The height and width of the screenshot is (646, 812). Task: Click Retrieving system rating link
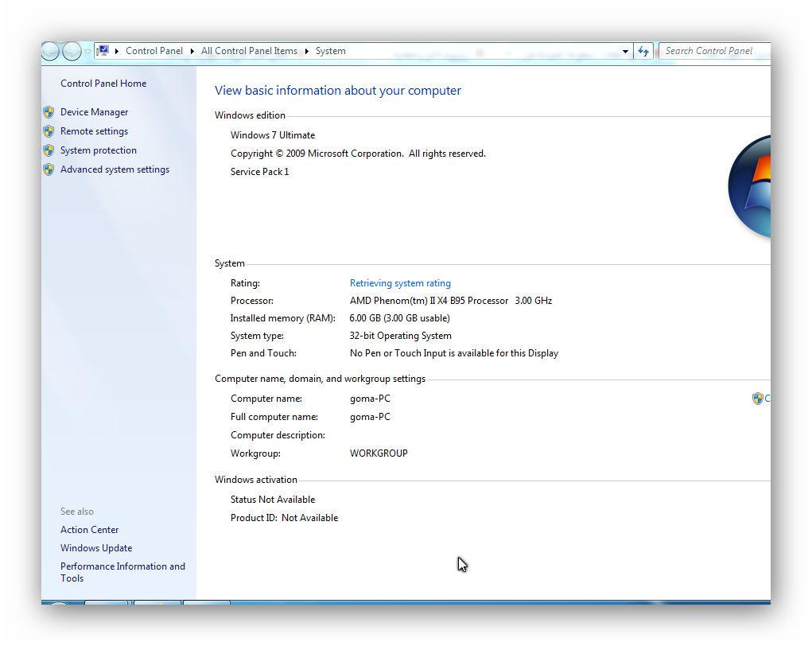click(400, 283)
